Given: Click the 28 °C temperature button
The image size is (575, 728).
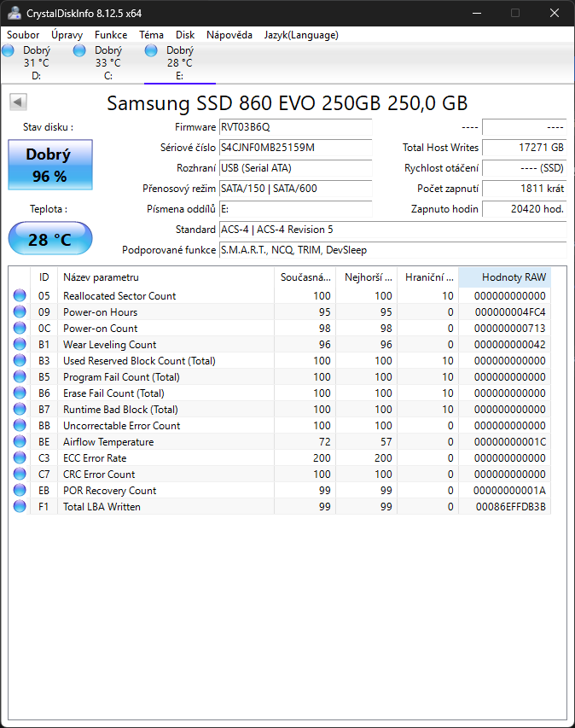Looking at the screenshot, I should point(50,239).
